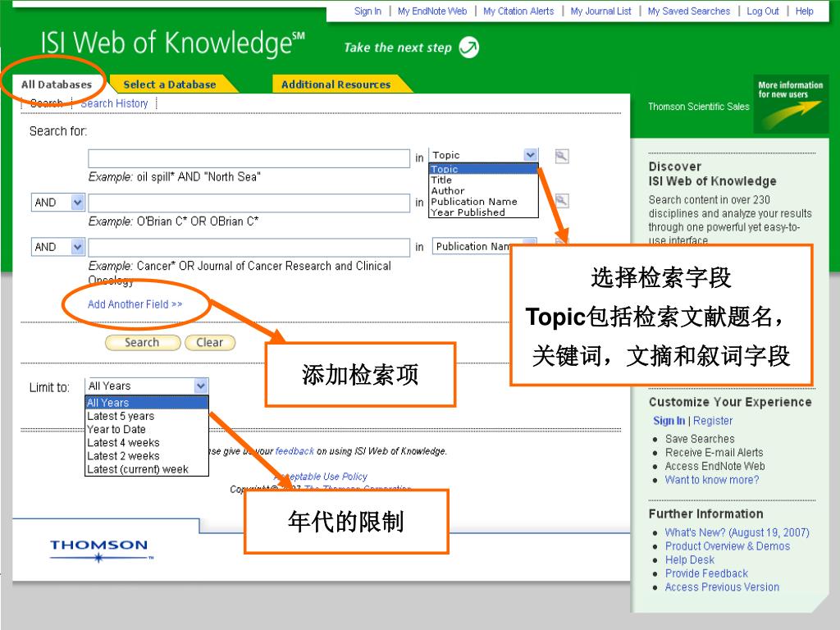Open the Topic field dropdown arrow
840x630 pixels.
tap(530, 155)
